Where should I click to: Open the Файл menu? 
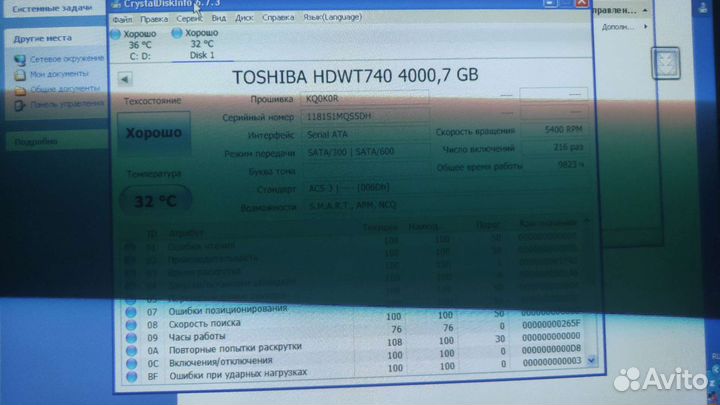click(122, 19)
